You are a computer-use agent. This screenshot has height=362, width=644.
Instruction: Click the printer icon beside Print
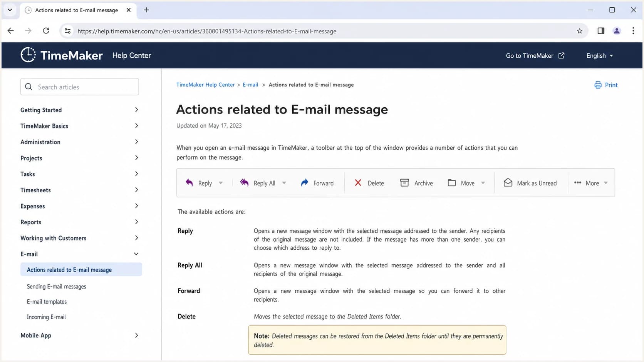point(598,85)
